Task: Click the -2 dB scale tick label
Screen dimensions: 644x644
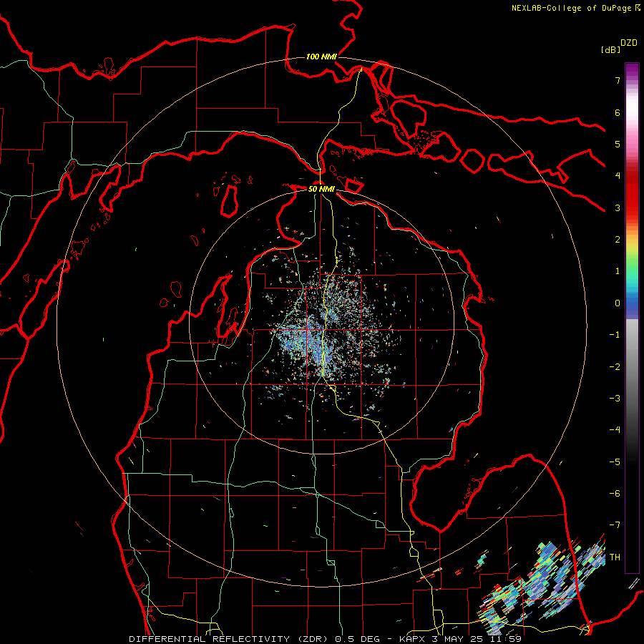Action: (x=615, y=367)
